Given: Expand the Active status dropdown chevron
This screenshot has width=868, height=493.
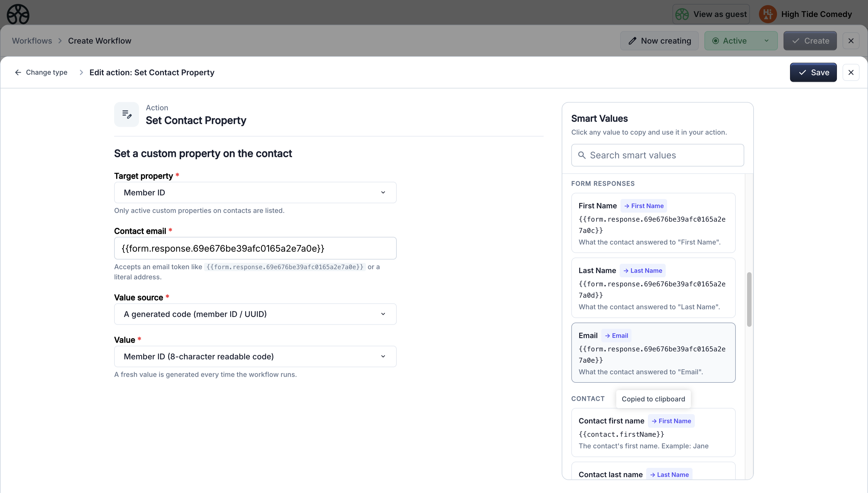Looking at the screenshot, I should click(x=767, y=41).
